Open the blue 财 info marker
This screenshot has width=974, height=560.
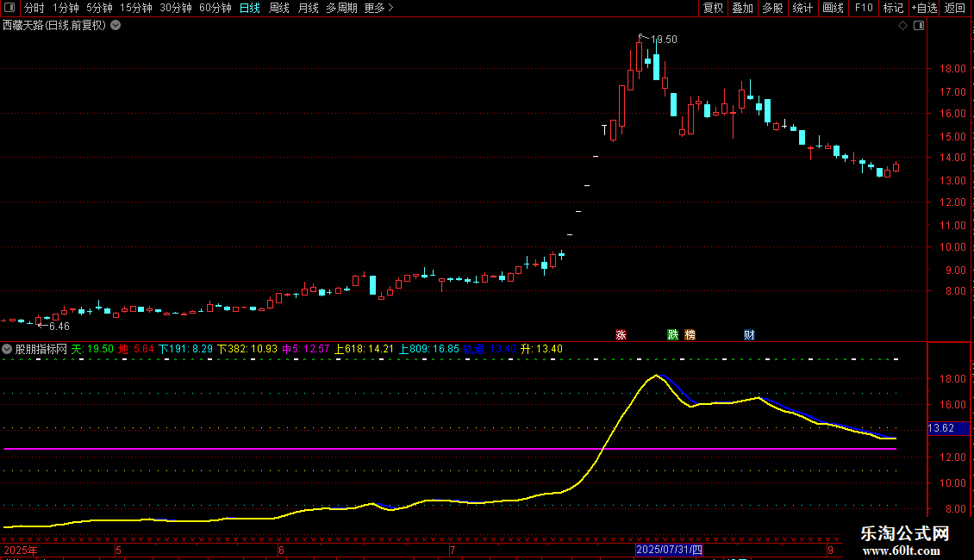pos(749,334)
